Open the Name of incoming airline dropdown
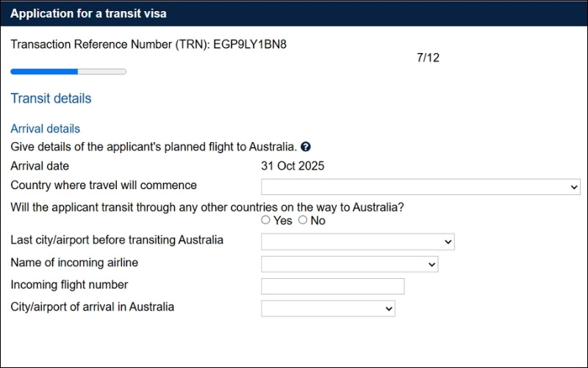Screen dimensions: 588x368 [349, 264]
